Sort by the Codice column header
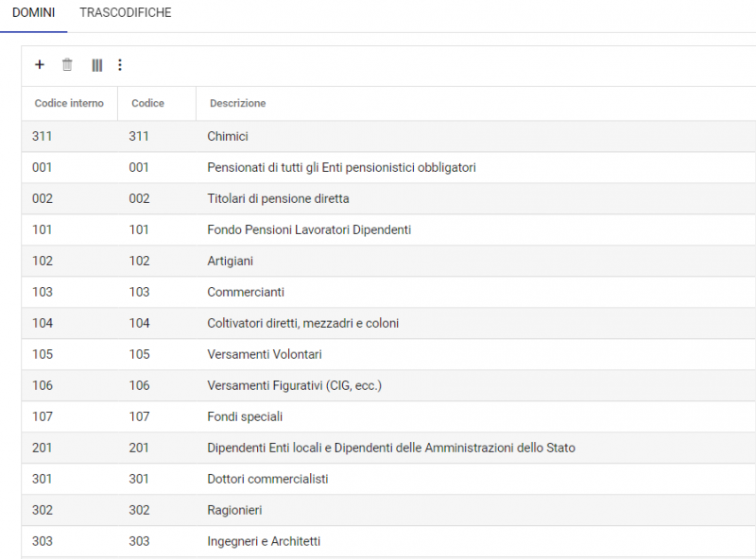This screenshot has width=756, height=559. click(147, 103)
